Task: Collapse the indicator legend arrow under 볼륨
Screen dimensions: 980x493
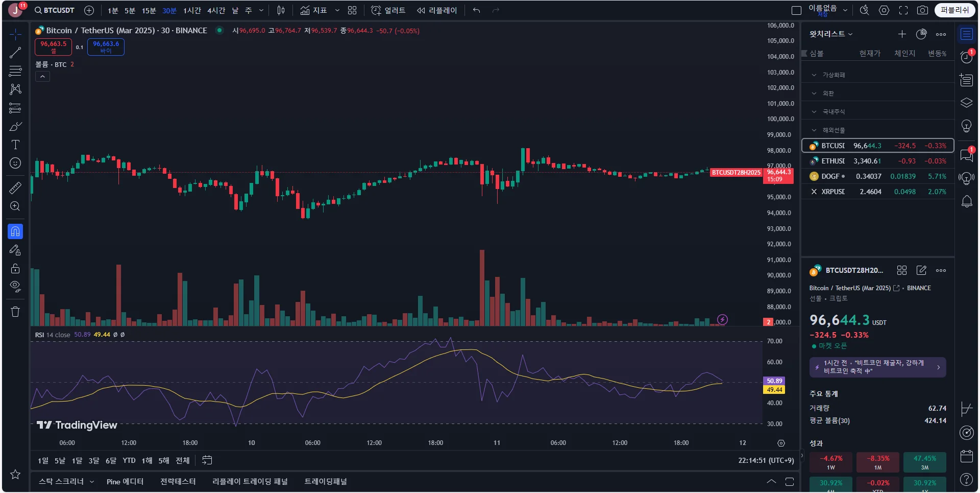Action: [x=43, y=77]
